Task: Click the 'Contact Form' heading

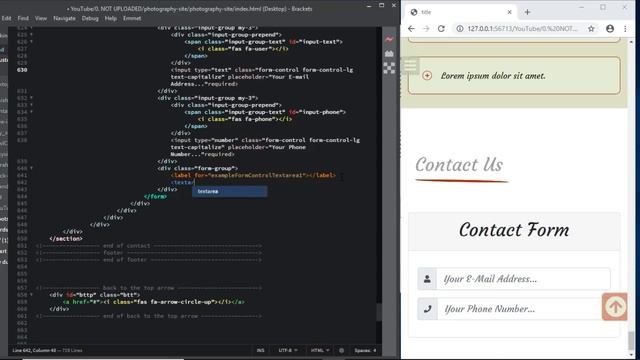Action: coord(514,230)
